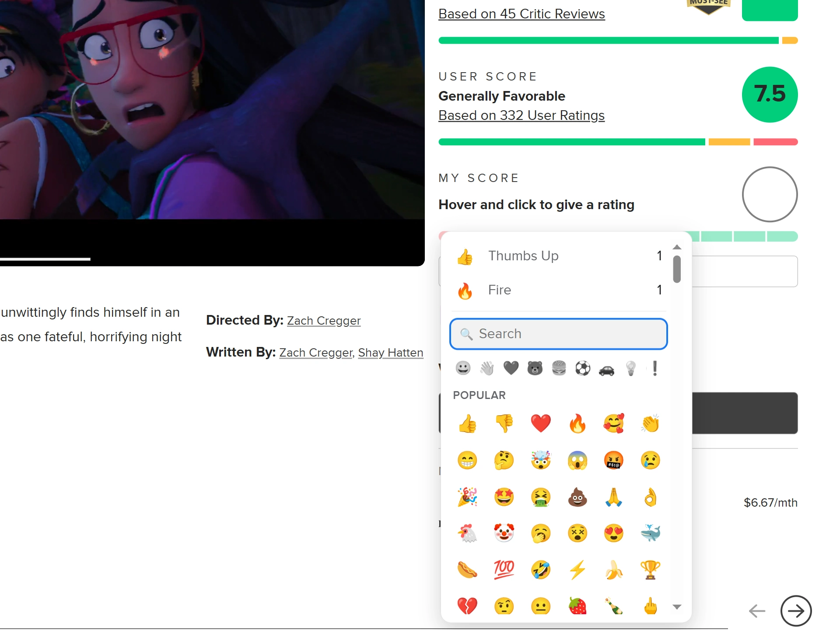Viewport: 840px width, 630px height.
Task: Open director Zach Cregger's page
Action: [x=324, y=321]
